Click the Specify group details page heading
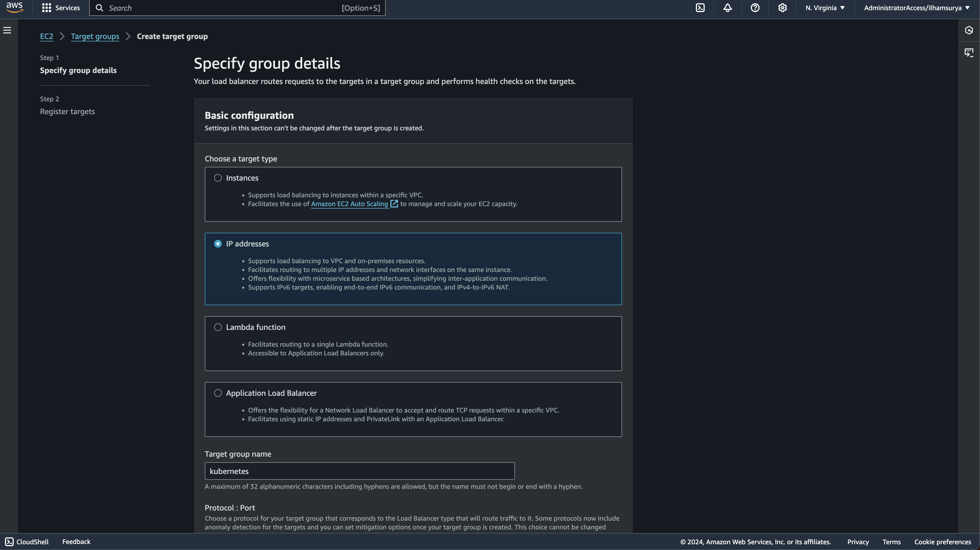Viewport: 980px width, 550px height. (x=267, y=63)
